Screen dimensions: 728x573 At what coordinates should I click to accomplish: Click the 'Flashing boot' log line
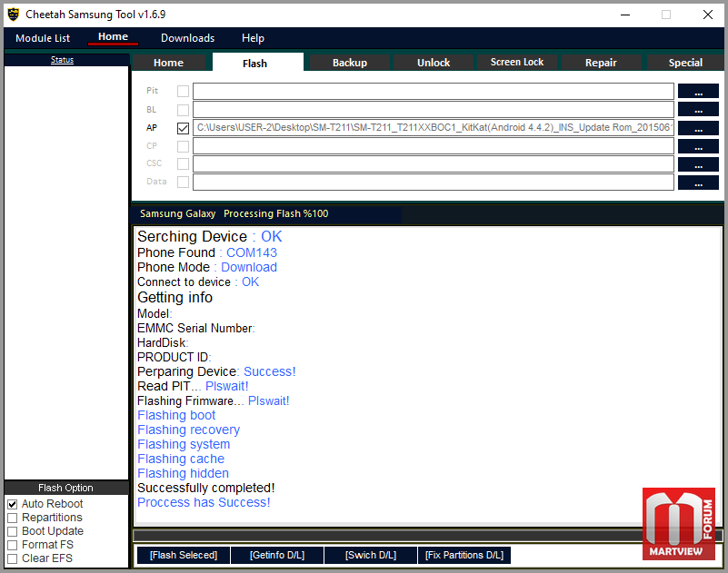[176, 415]
